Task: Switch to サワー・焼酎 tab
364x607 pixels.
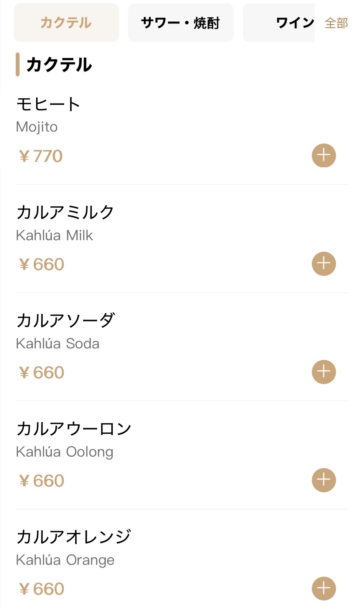Action: [181, 23]
